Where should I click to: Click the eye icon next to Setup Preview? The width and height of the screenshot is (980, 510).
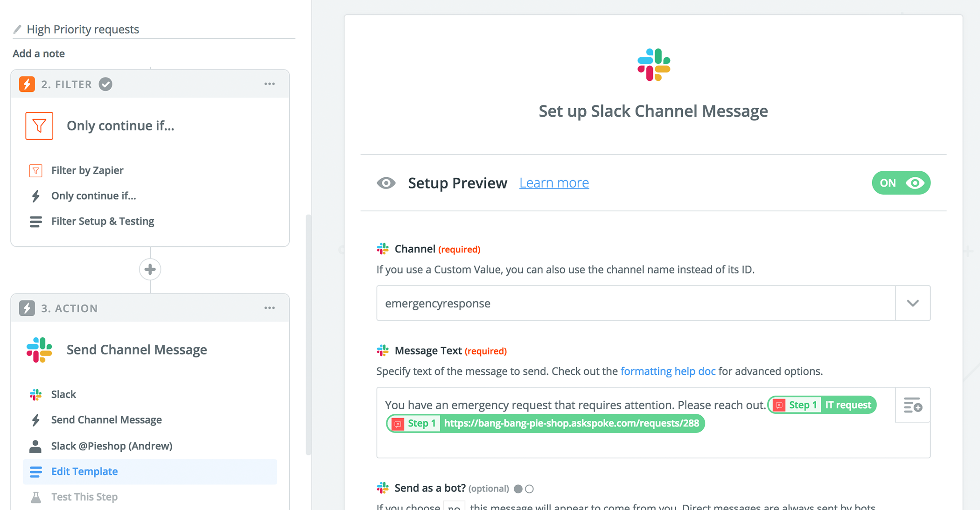tap(386, 183)
